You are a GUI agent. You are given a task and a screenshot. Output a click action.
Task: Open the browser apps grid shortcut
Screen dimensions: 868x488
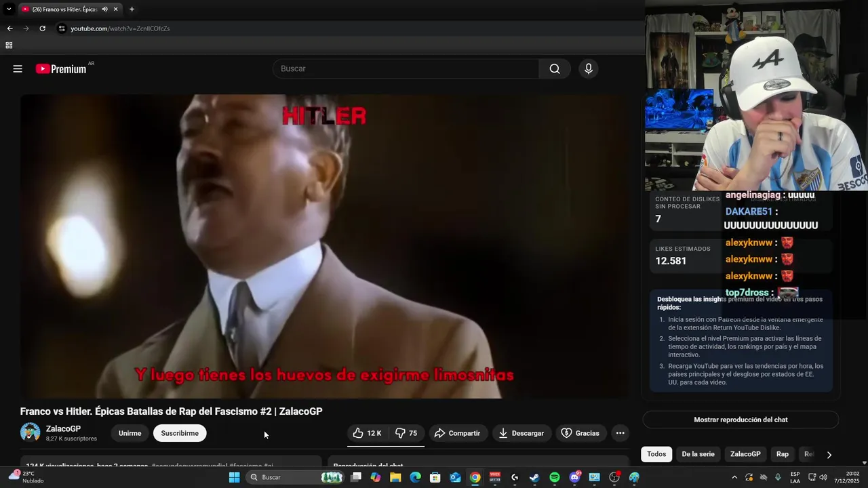(x=9, y=45)
